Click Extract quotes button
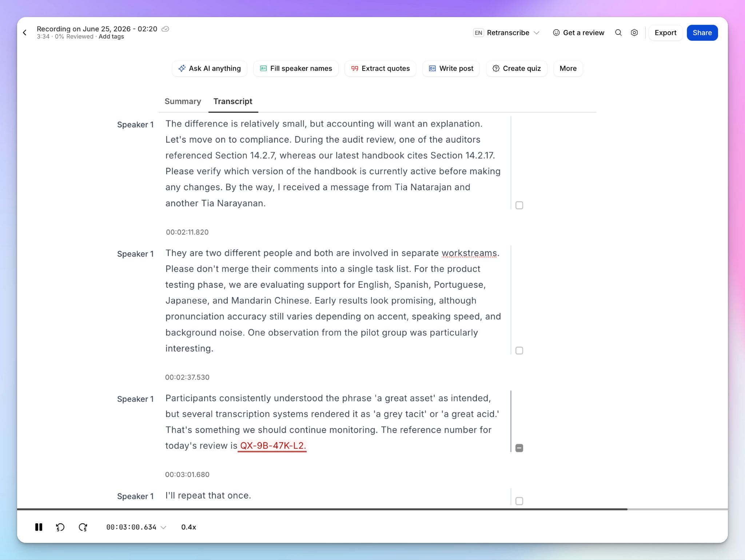This screenshot has width=745, height=560. 380,68
